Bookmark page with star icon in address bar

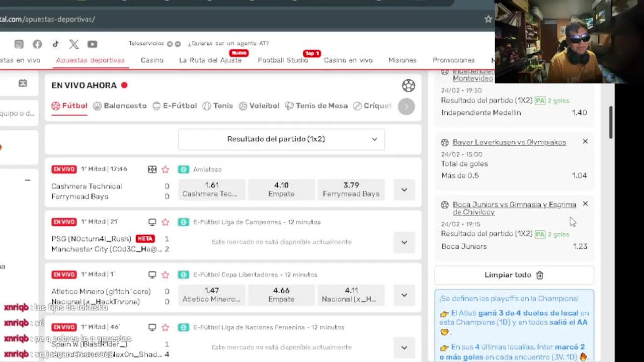pos(488,19)
